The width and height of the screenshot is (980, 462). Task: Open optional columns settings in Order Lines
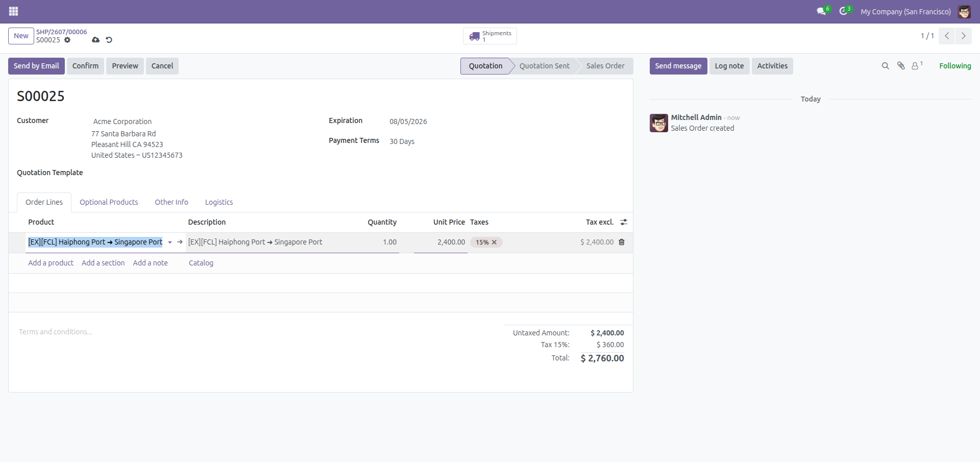click(624, 222)
